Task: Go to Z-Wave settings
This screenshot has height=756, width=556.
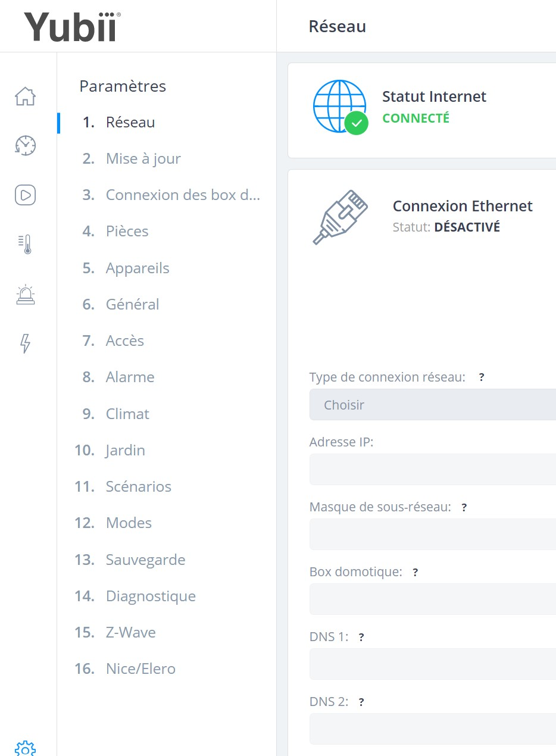Action: tap(115, 632)
